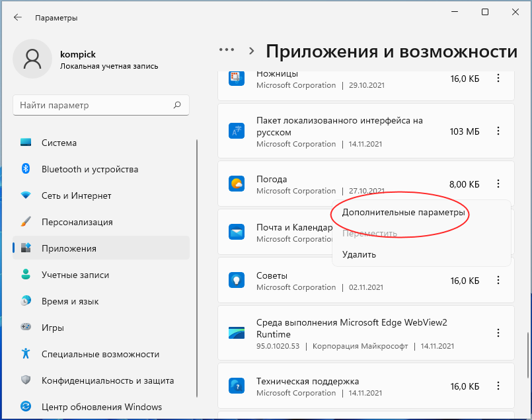This screenshot has width=532, height=420.
Task: Open three-dot menu for WebView2 Runtime
Action: (498, 333)
